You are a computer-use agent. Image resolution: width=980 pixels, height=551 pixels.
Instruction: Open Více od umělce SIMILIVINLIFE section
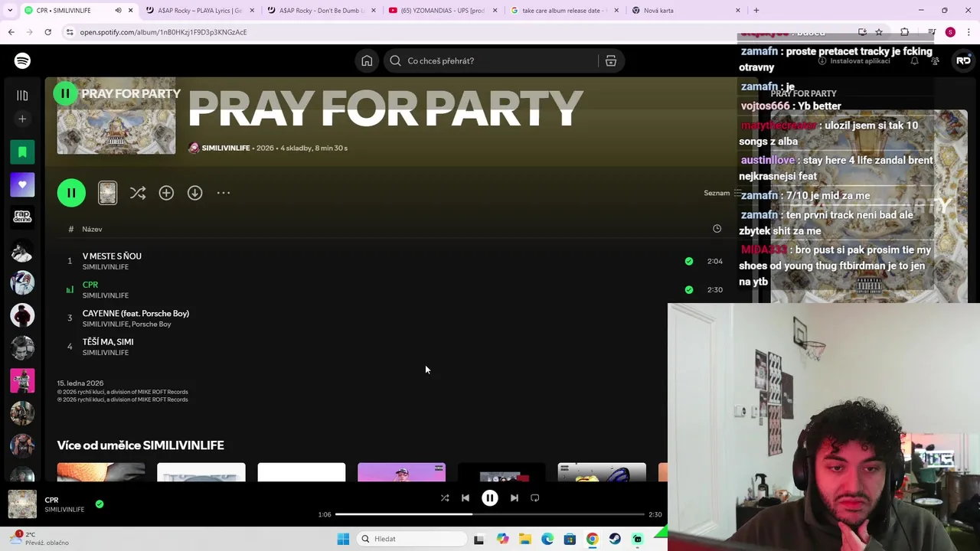coord(140,445)
